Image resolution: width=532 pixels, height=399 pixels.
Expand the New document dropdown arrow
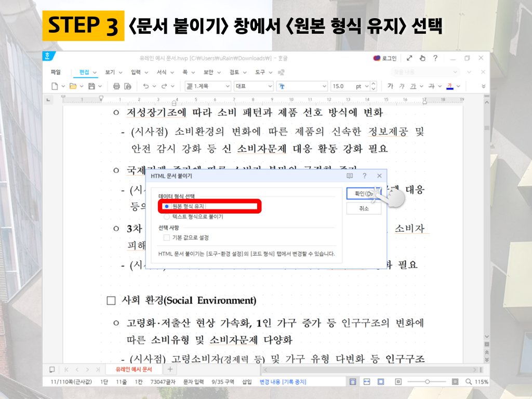63,86
